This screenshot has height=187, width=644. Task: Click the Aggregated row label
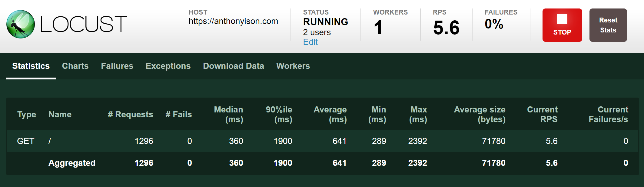pyautogui.click(x=72, y=163)
